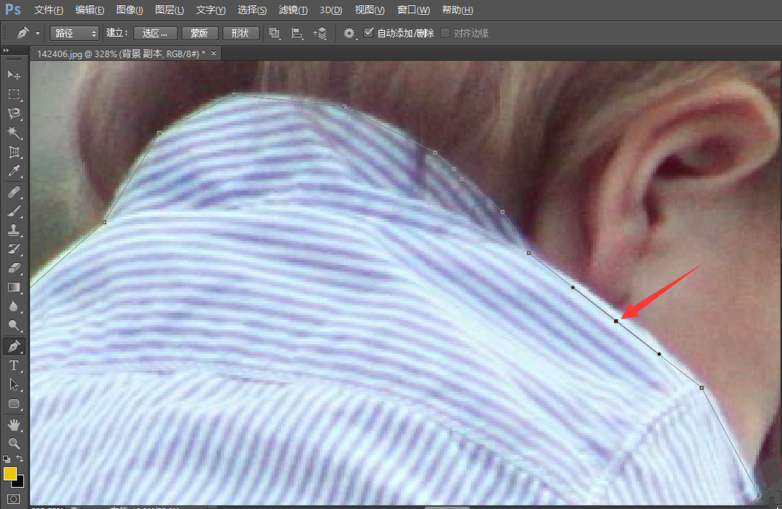Select the Blur tool
This screenshot has width=782, height=509.
[13, 306]
